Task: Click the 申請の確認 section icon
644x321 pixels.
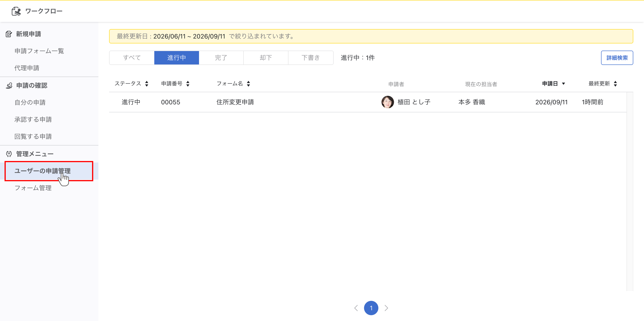Action: [x=9, y=86]
